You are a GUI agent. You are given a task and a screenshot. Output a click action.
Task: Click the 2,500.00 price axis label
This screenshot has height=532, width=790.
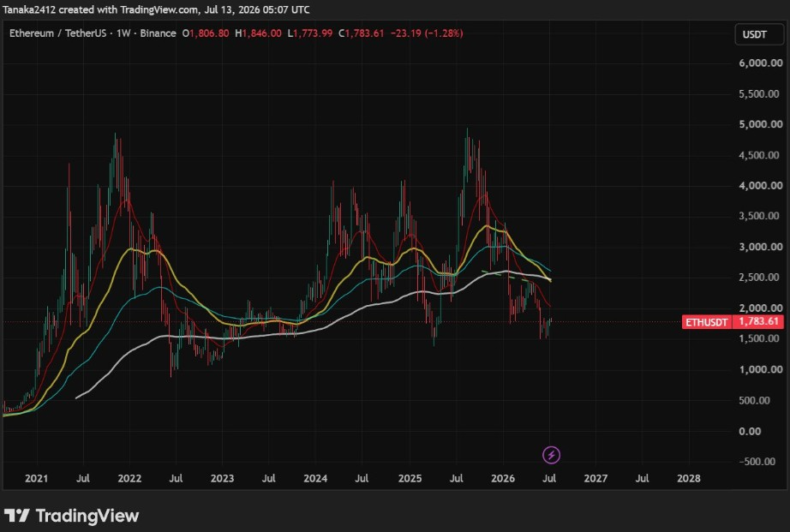tap(761, 278)
